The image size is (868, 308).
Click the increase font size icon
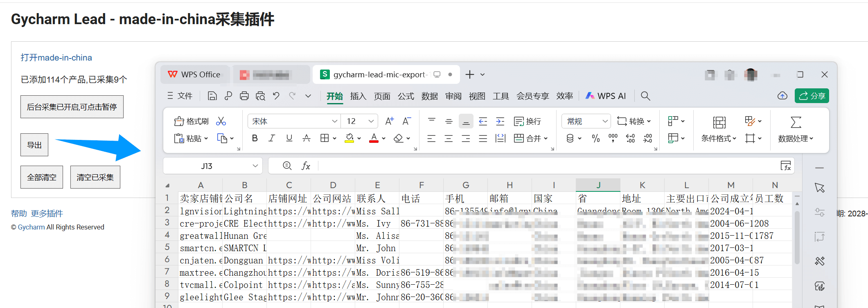tap(389, 121)
